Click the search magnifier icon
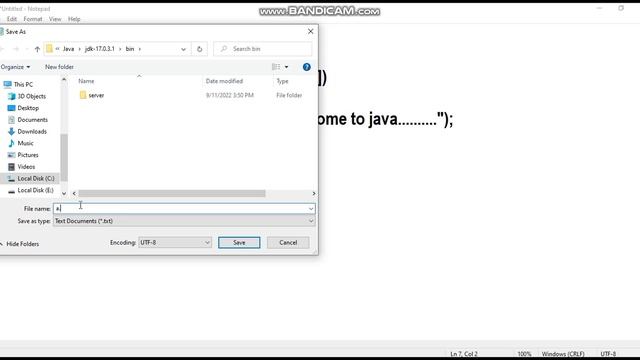 [x=224, y=49]
